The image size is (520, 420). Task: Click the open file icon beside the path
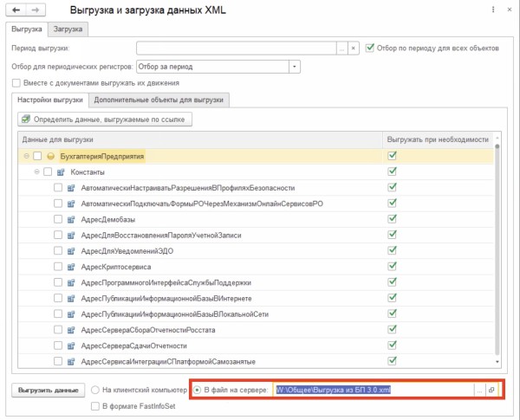coord(491,390)
